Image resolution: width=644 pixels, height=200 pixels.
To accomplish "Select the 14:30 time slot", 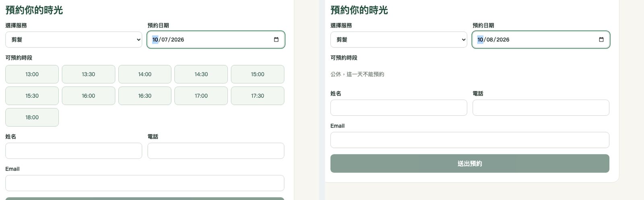I will (201, 74).
